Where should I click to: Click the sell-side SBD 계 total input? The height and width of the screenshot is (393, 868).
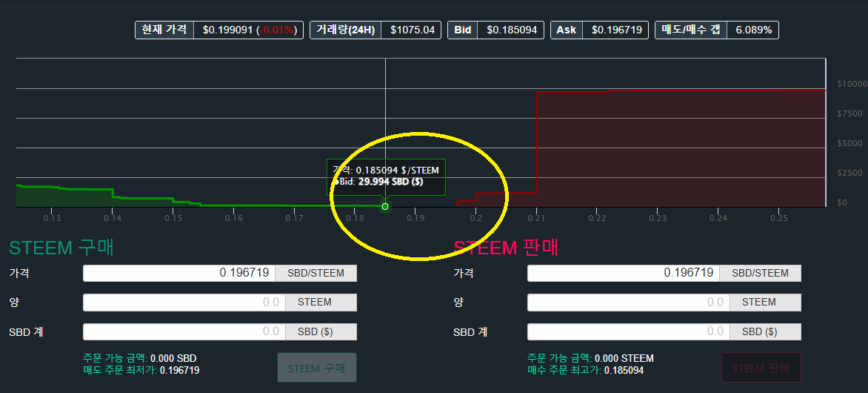point(629,331)
